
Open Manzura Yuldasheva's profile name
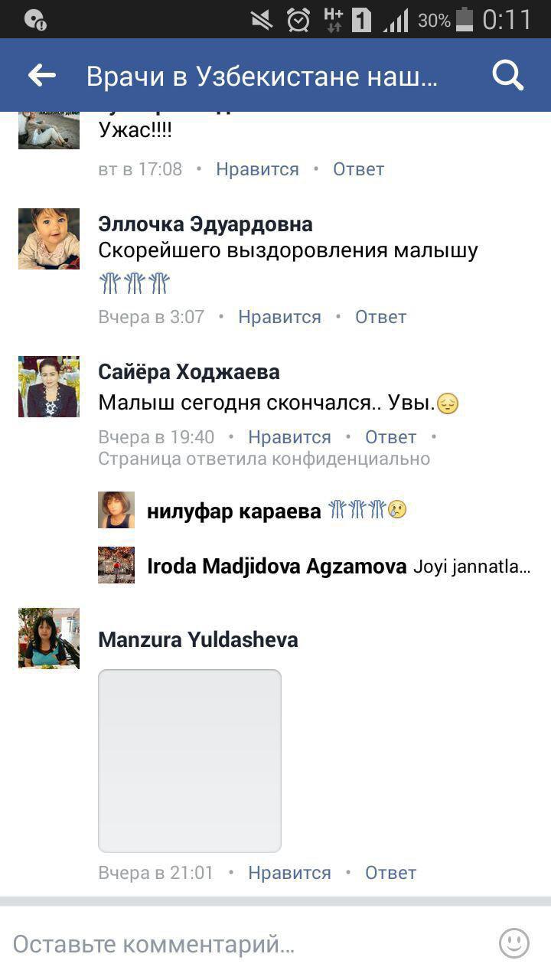(198, 639)
